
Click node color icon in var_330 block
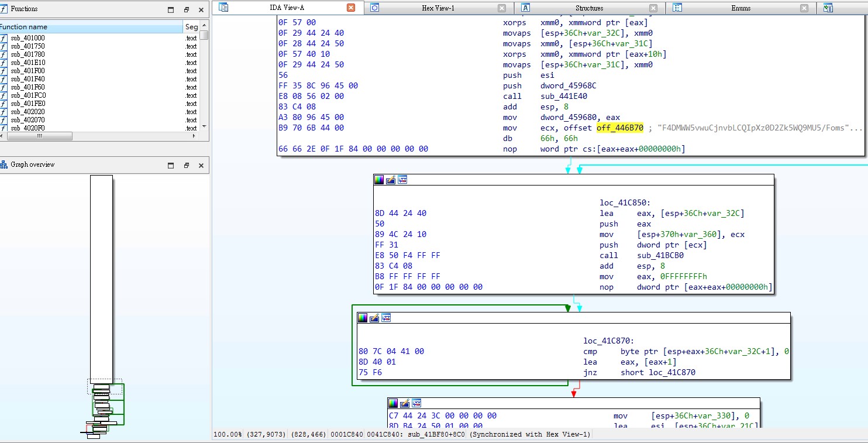pyautogui.click(x=393, y=403)
